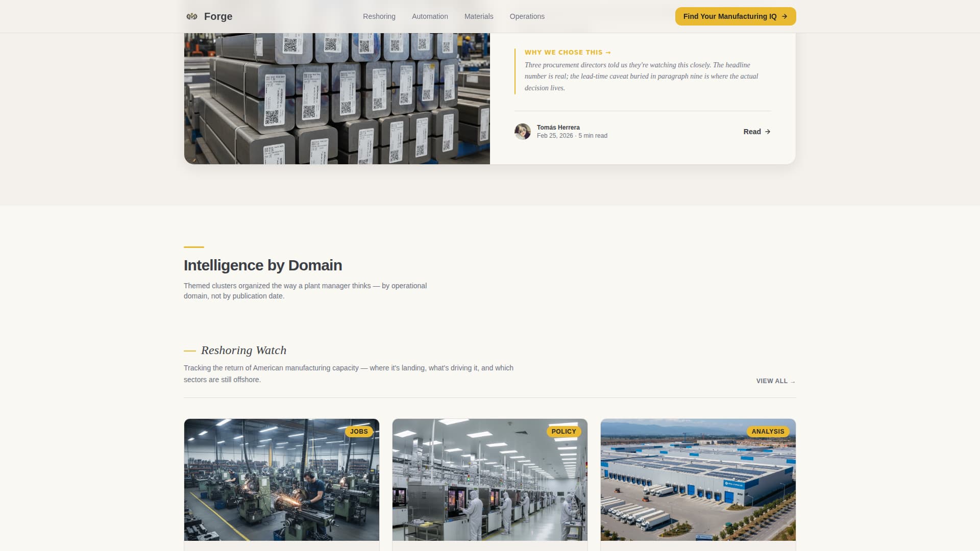Click the Forge logo icon

[x=192, y=16]
